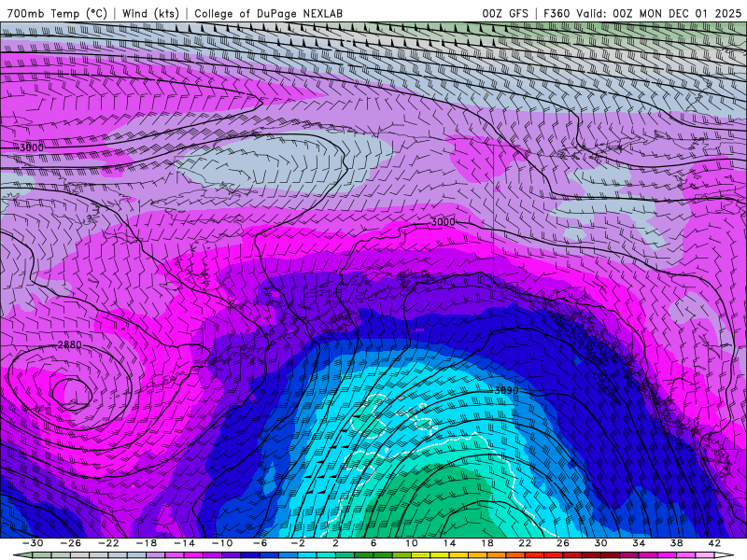Click the 2880 height contour label

[70, 345]
